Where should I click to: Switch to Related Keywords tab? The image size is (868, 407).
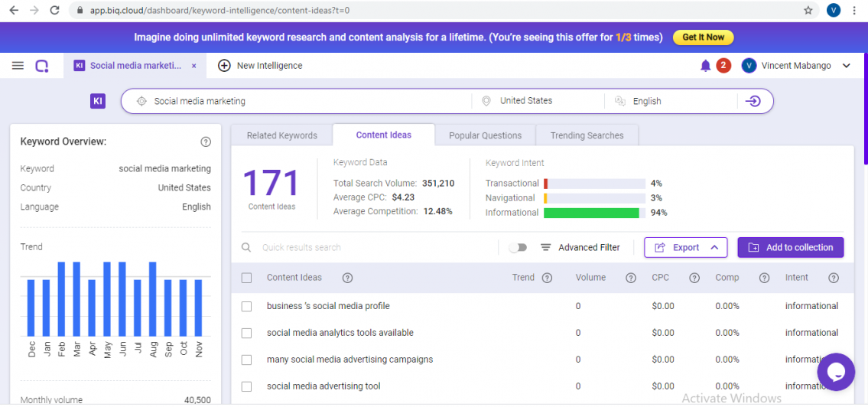[x=281, y=135]
